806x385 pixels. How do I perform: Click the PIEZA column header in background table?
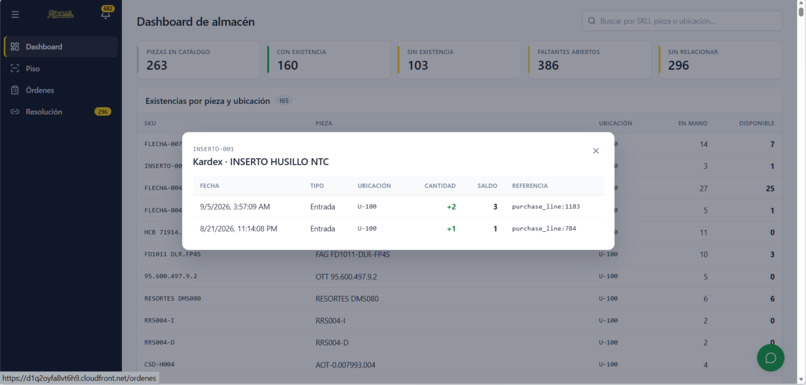tap(323, 123)
